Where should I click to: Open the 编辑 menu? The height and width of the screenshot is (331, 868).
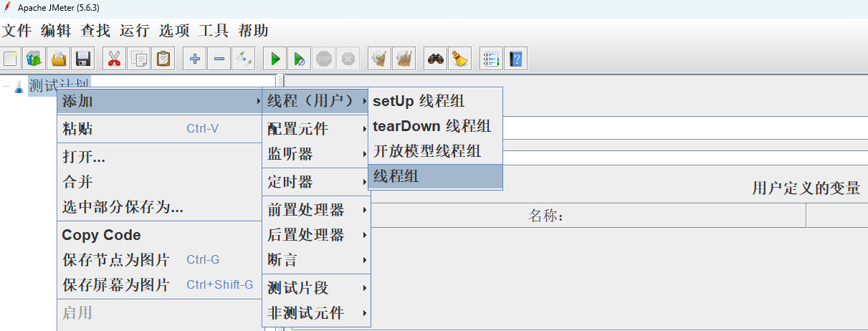click(56, 31)
